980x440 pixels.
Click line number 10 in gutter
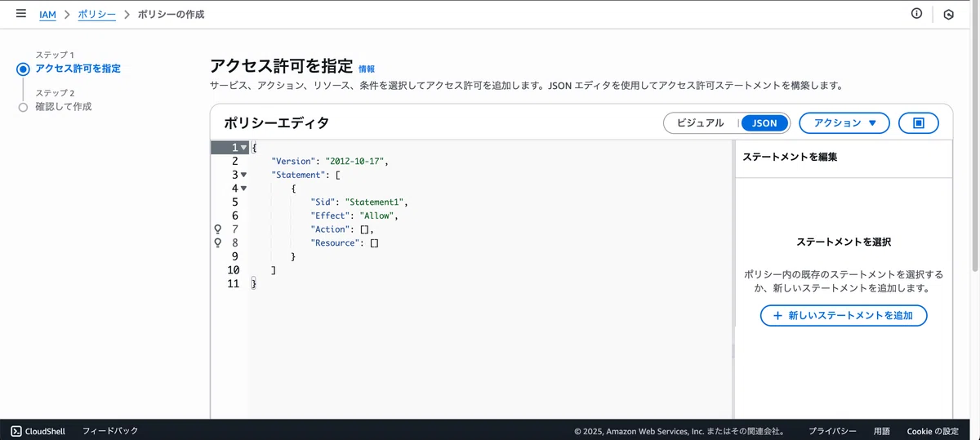click(x=234, y=270)
